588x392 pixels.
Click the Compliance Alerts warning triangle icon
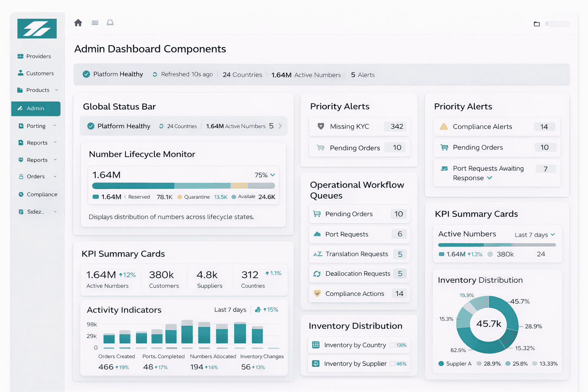point(444,126)
